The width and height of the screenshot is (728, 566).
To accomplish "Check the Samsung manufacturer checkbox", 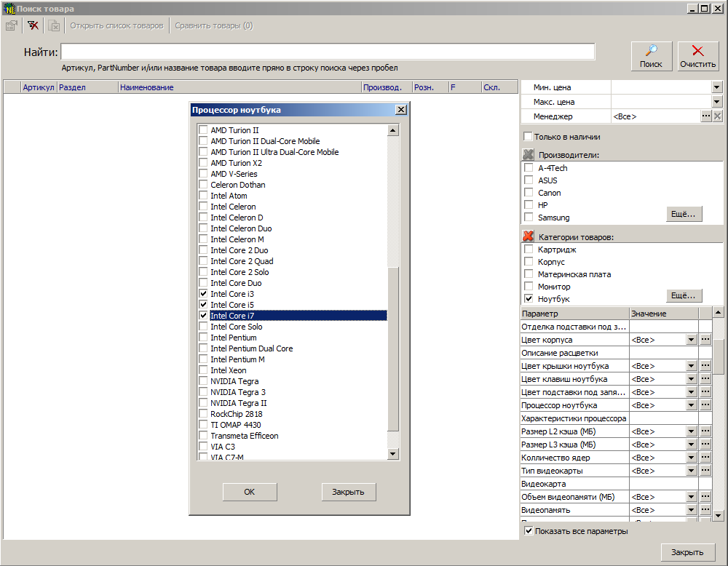I will (529, 217).
